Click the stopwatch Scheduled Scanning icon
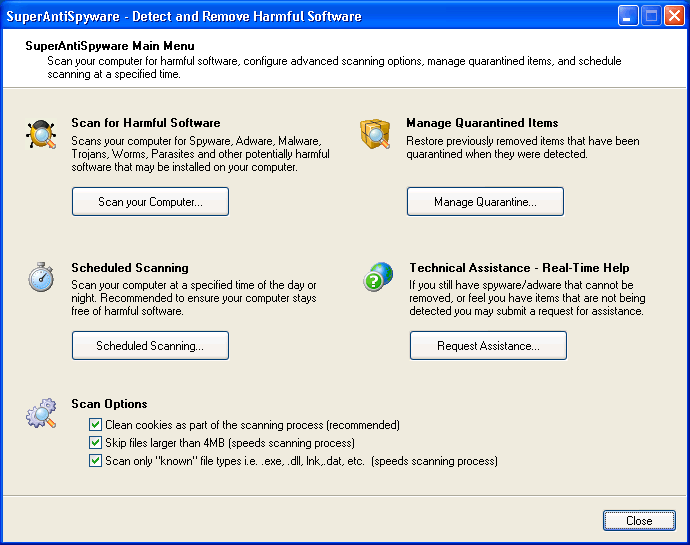Screen dimensions: 690x545 (x=41, y=277)
